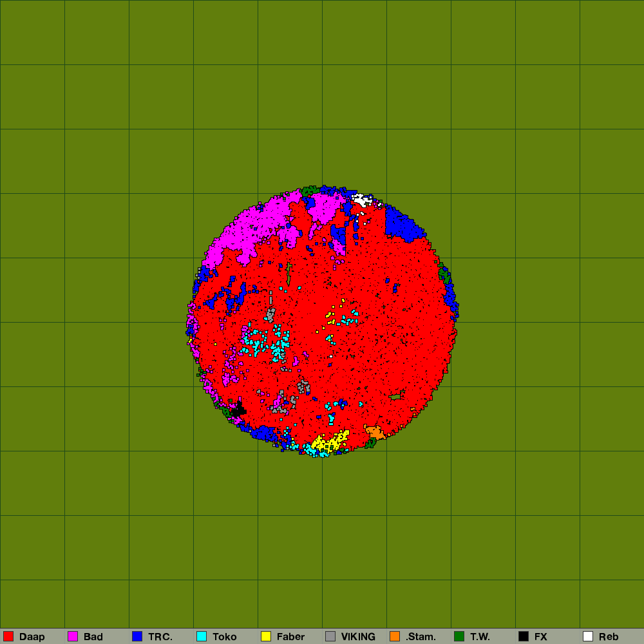
Task: Select the 'VIKING' legend label
Action: tap(358, 637)
